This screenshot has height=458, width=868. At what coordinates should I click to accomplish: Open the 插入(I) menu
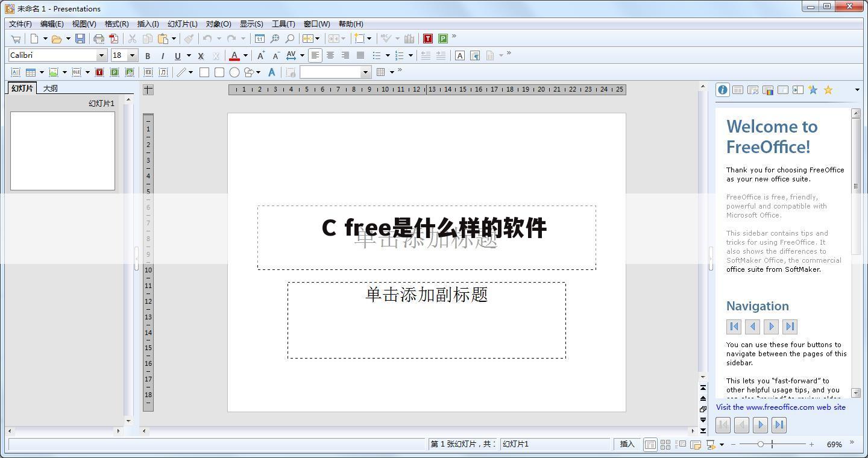coord(148,24)
